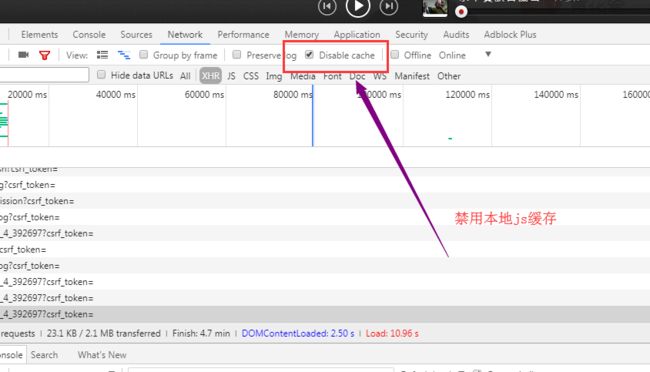Check Hide data URLs checkbox
The width and height of the screenshot is (650, 372).
101,75
